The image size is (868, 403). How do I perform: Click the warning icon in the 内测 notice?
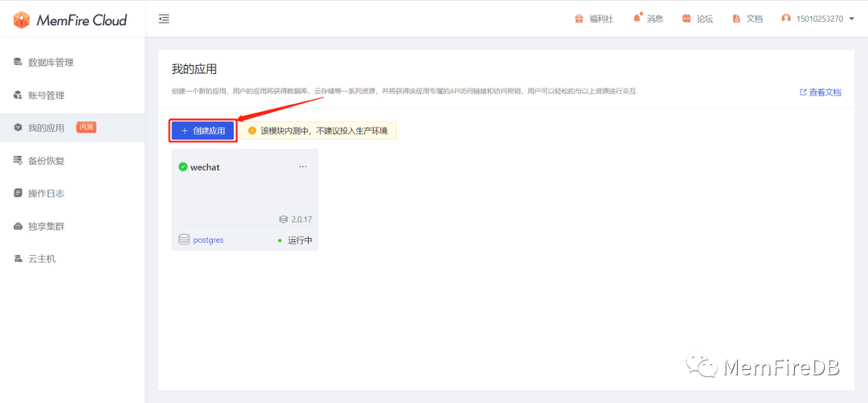coord(252,131)
